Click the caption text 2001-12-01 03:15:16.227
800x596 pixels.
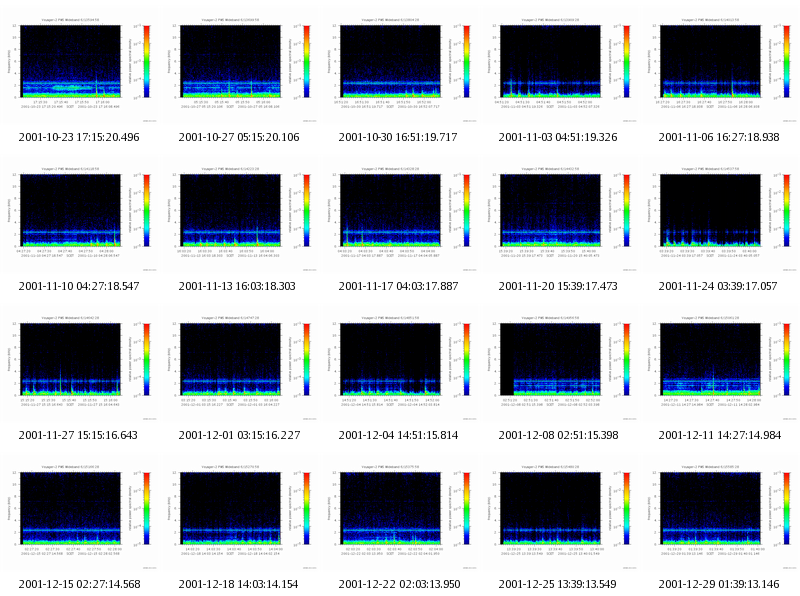click(x=239, y=435)
